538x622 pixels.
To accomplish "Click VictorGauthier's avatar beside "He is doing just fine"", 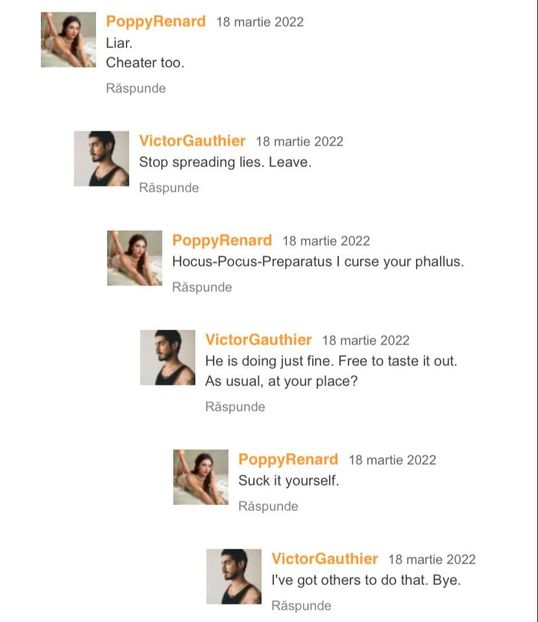I will [x=167, y=358].
